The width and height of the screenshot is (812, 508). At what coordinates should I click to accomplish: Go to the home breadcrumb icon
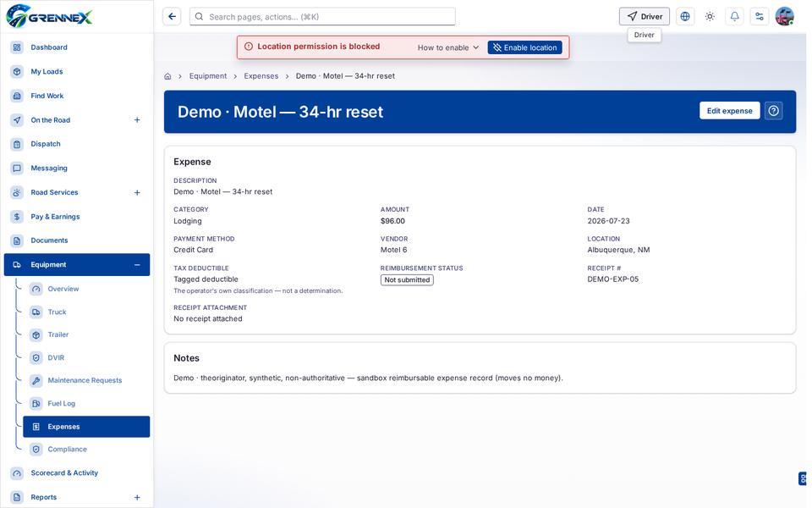(167, 76)
